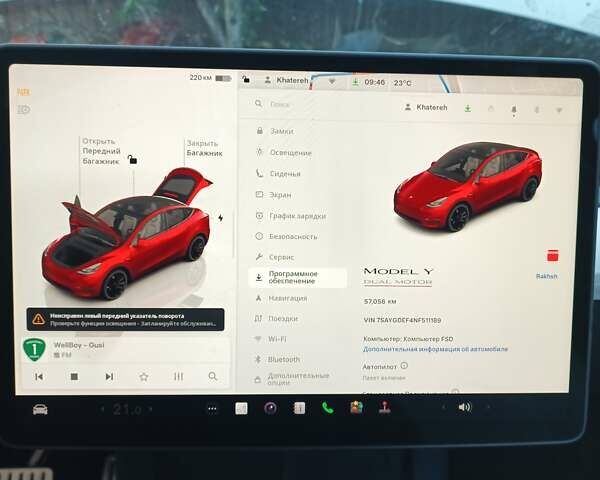Increase volume with right chevron
This screenshot has height=480, width=600.
488,407
